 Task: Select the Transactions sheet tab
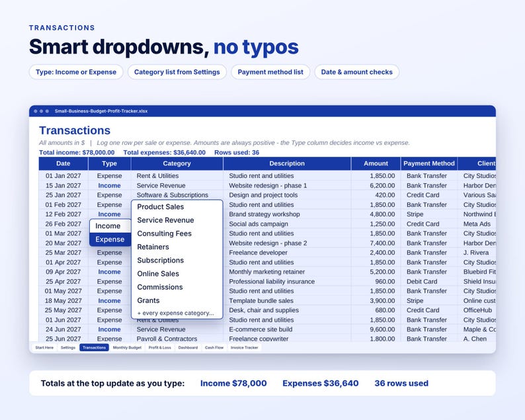coord(94,348)
